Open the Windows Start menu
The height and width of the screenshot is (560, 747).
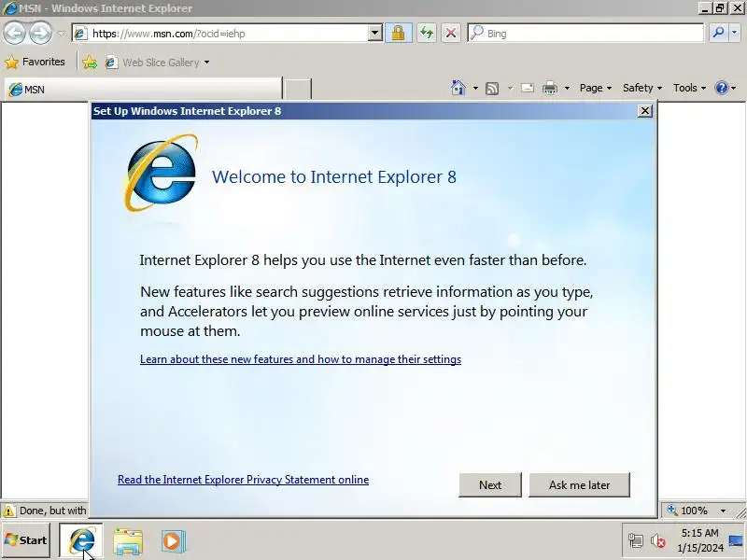tap(26, 540)
